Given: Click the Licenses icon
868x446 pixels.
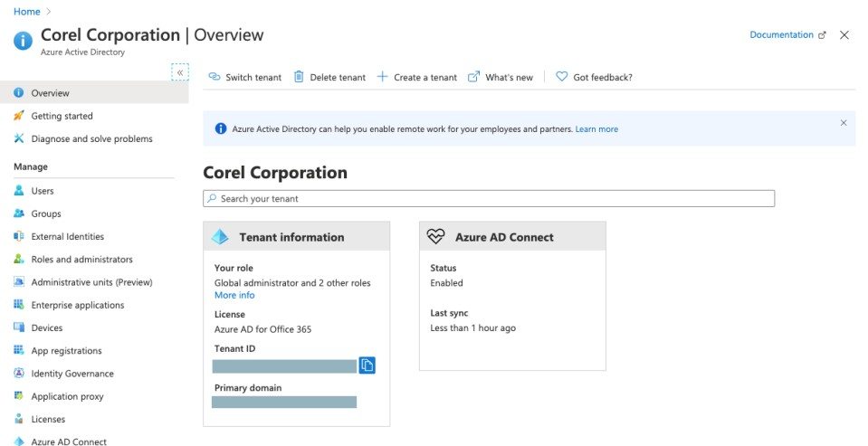Looking at the screenshot, I should pyautogui.click(x=19, y=419).
